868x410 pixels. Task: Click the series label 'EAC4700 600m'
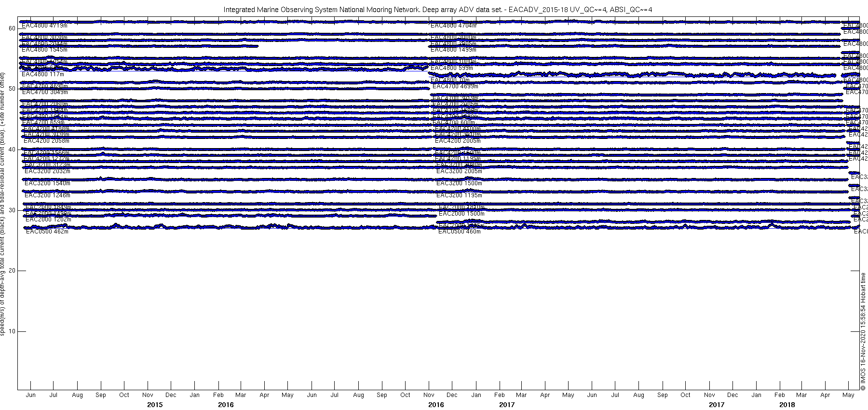454,123
